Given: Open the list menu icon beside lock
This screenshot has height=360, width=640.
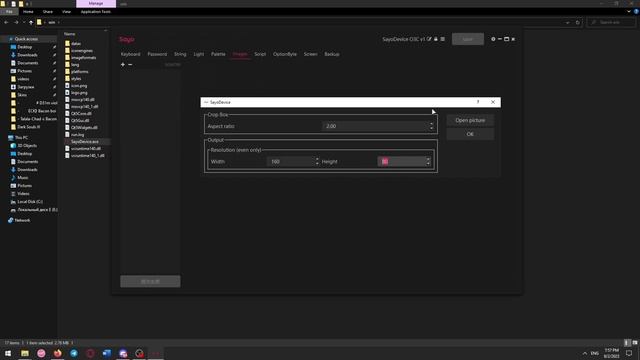Looking at the screenshot, I should tap(442, 39).
